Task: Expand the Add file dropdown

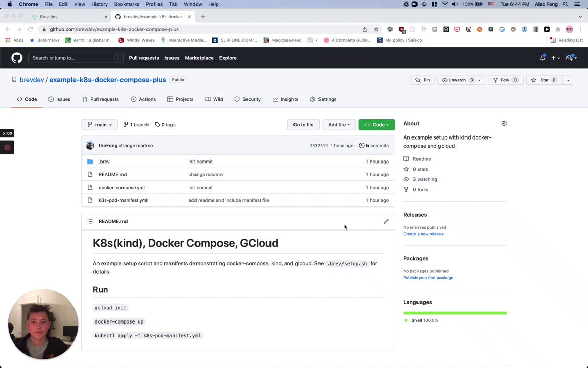Action: click(x=338, y=125)
